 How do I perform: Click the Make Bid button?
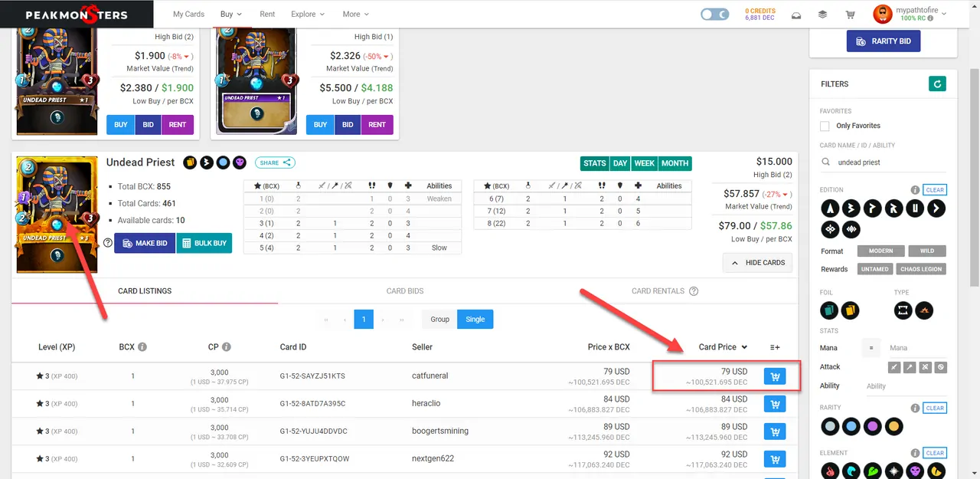pos(144,243)
